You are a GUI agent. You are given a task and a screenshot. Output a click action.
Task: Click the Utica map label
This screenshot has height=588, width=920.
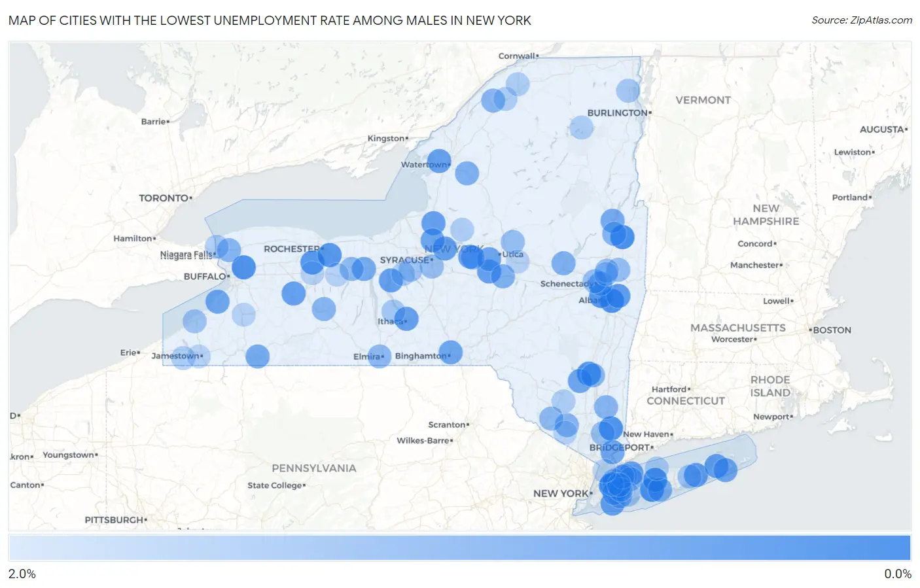point(513,254)
